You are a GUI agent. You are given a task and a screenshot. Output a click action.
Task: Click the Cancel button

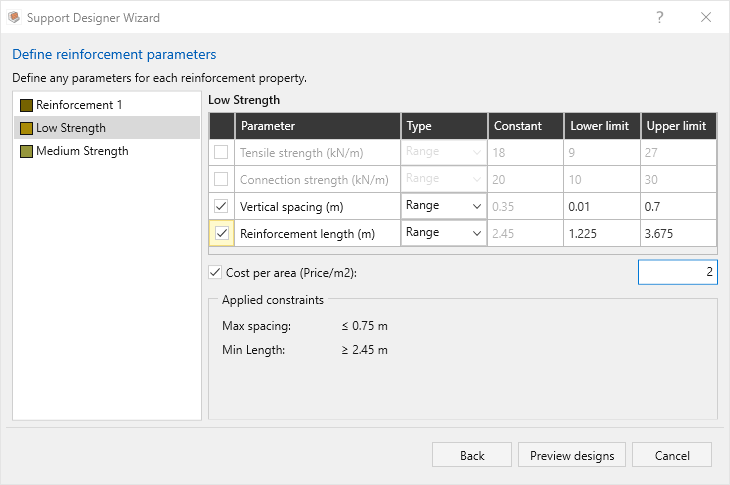click(672, 455)
